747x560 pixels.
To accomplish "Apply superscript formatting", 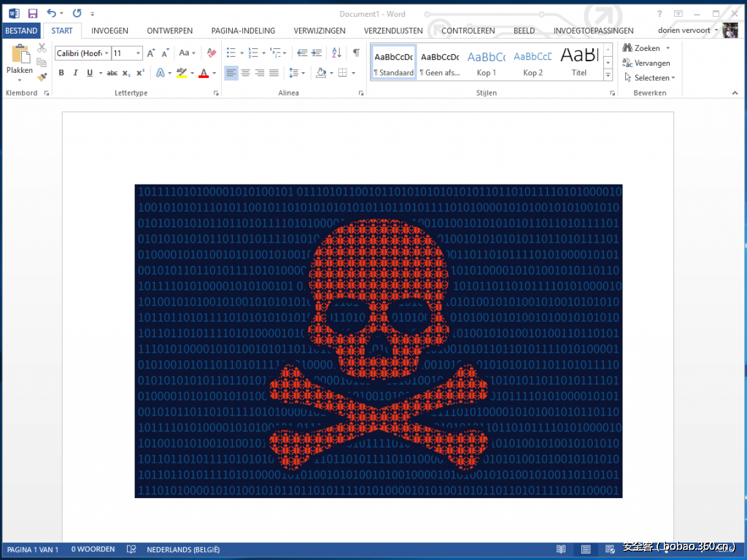I will pyautogui.click(x=140, y=73).
